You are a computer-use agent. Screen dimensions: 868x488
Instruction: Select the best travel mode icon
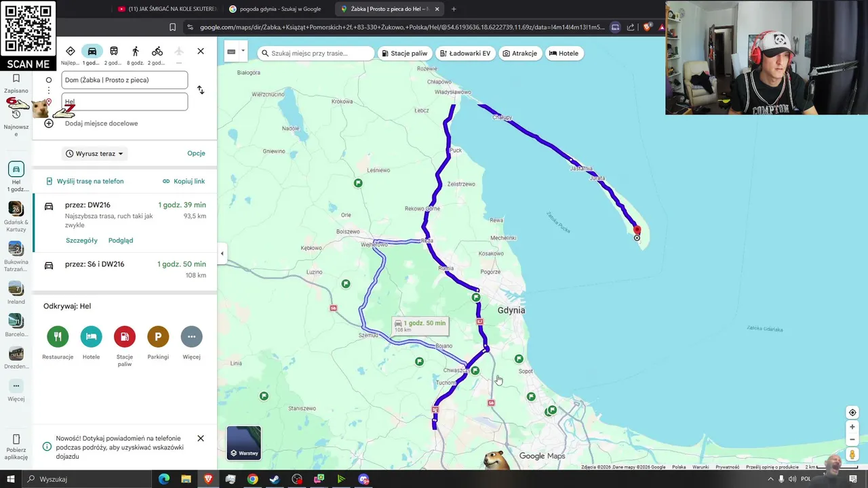pyautogui.click(x=71, y=52)
